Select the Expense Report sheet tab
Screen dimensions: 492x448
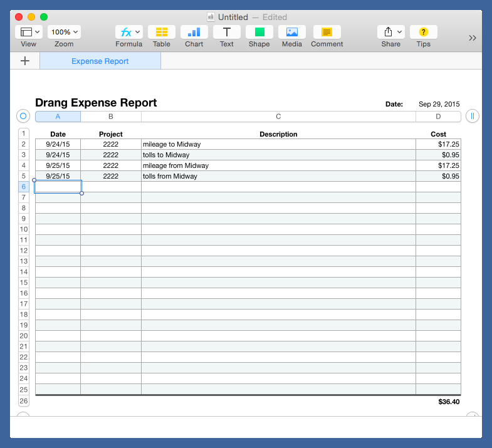tap(100, 61)
